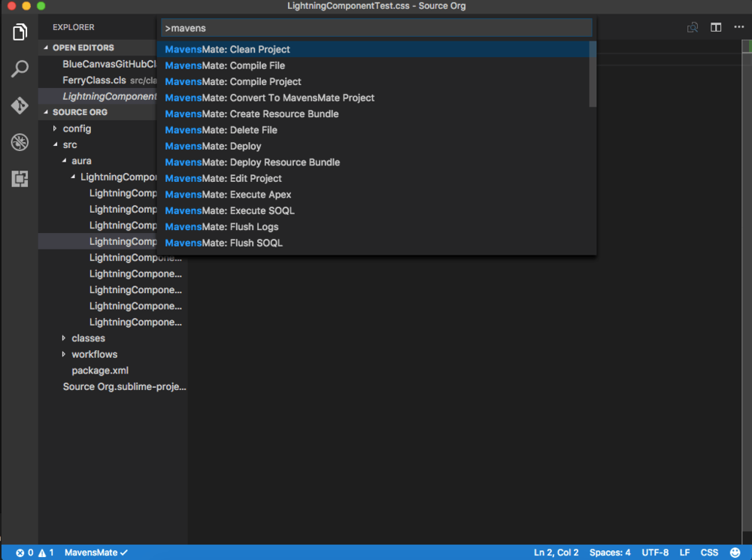Click the open preview icon in editor toolbar
Viewport: 752px width, 560px height.
tap(693, 27)
